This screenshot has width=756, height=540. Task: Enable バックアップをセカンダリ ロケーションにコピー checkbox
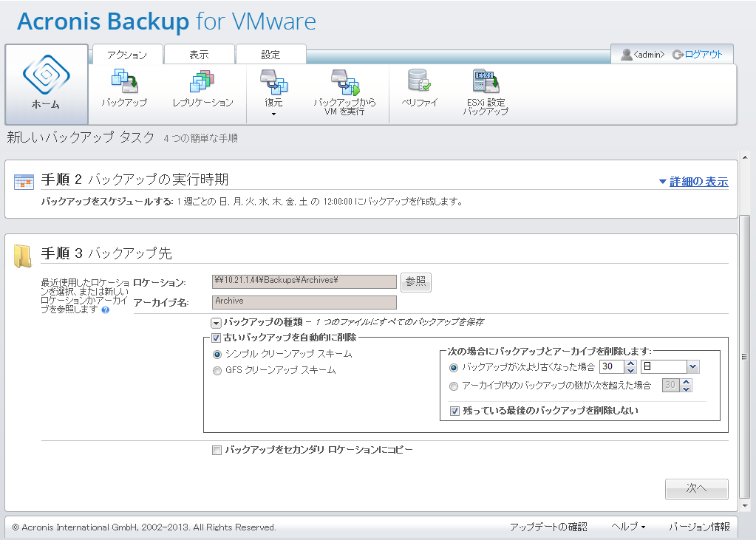(x=217, y=450)
